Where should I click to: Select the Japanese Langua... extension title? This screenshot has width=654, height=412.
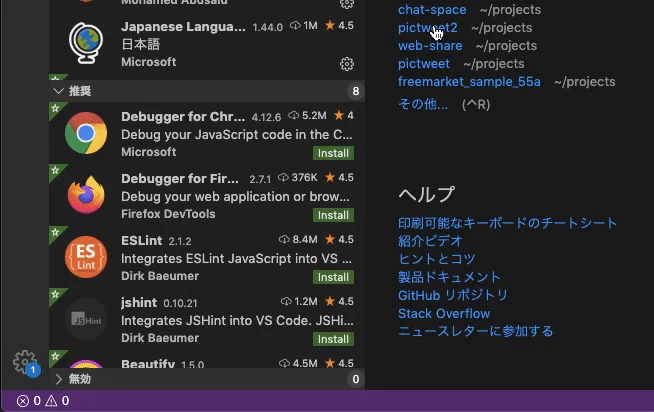click(x=183, y=27)
